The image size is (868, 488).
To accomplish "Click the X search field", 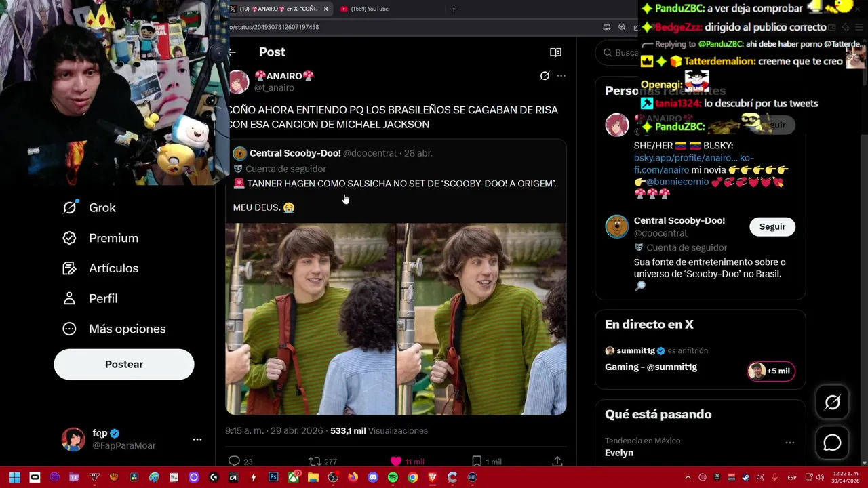I will (626, 53).
